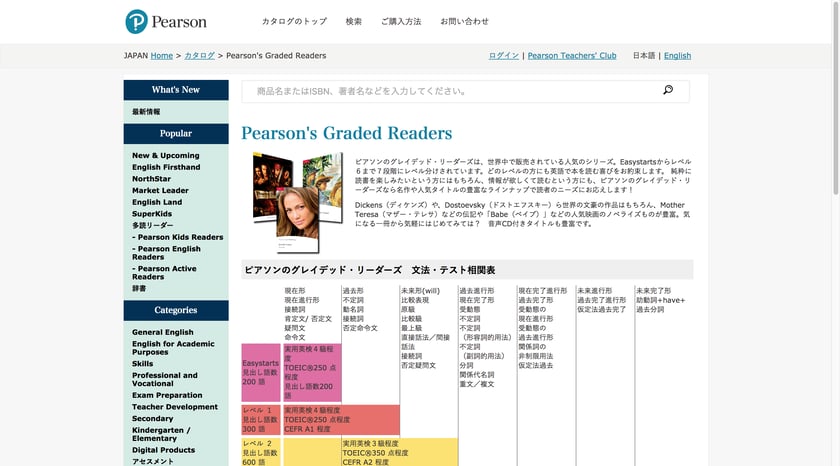The height and width of the screenshot is (466, 840).
Task: Open Teacher Development category
Action: 175,407
